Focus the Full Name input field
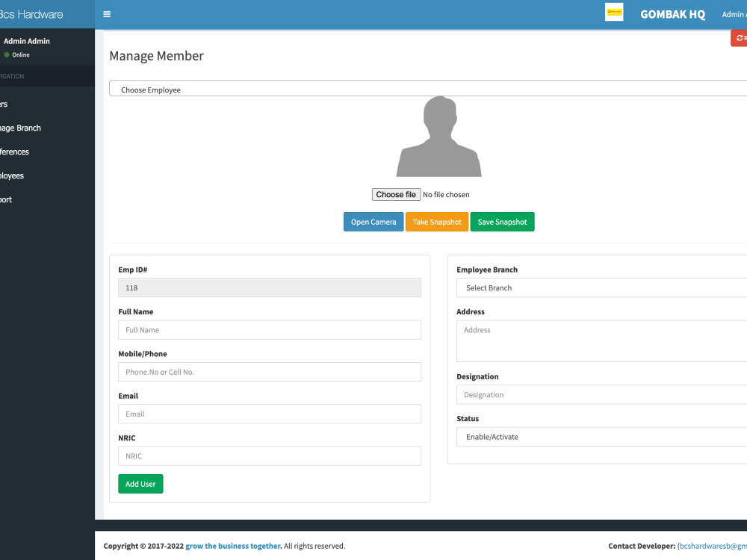This screenshot has width=747, height=560. tap(270, 330)
